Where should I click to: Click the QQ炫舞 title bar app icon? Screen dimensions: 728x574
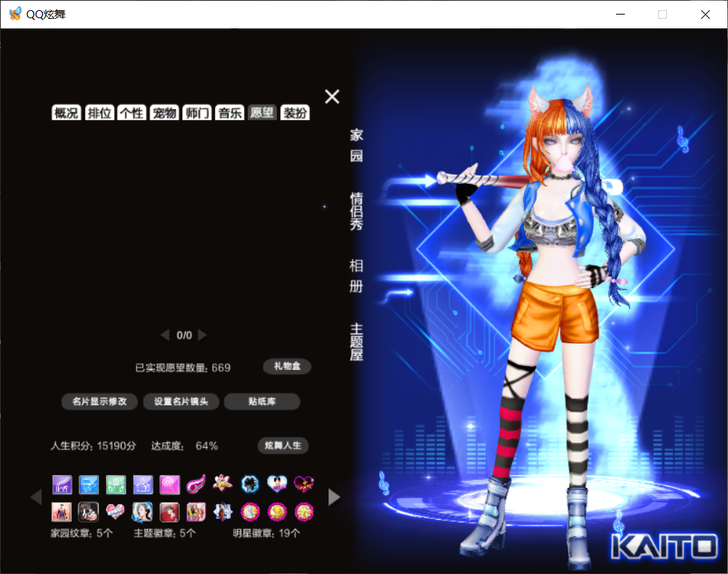pyautogui.click(x=15, y=14)
